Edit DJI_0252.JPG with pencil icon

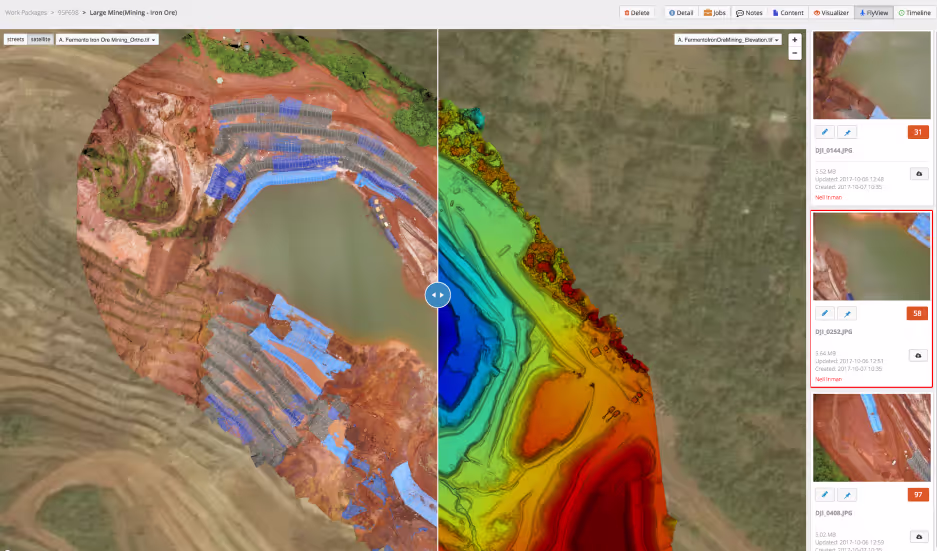tap(825, 313)
